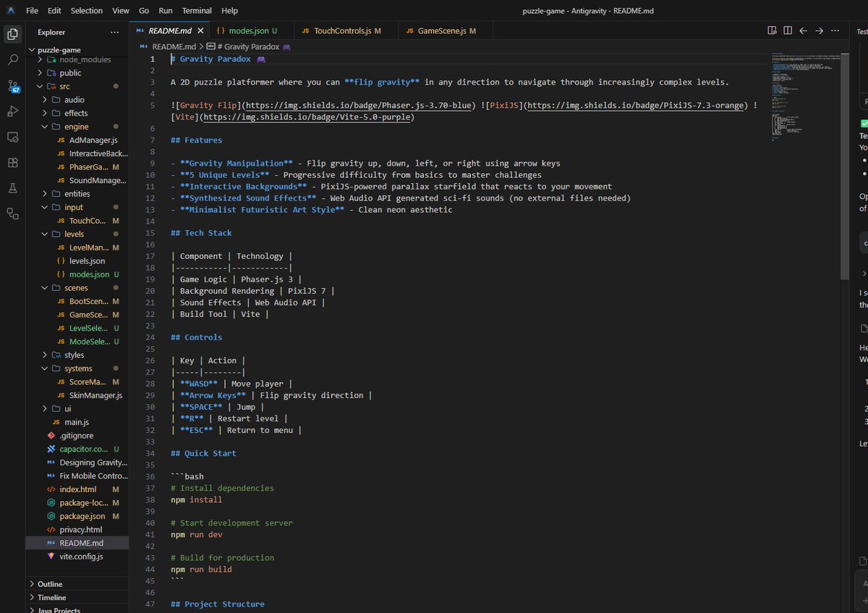868x613 pixels.
Task: Open the Run menu
Action: pyautogui.click(x=166, y=11)
